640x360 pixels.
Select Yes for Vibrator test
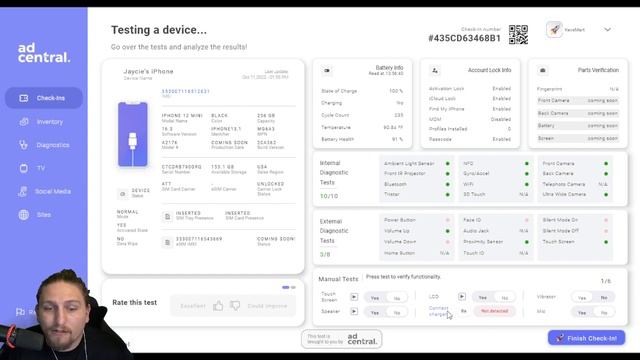click(x=582, y=298)
